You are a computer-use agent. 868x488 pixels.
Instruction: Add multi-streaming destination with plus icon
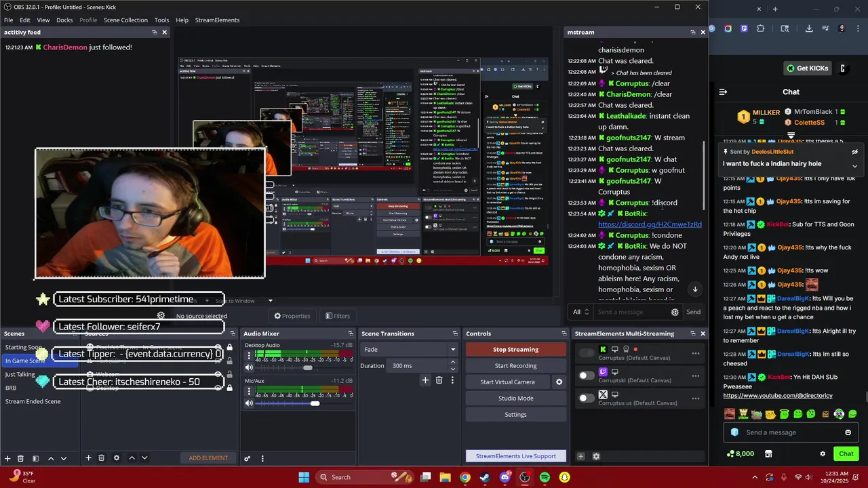(580, 456)
